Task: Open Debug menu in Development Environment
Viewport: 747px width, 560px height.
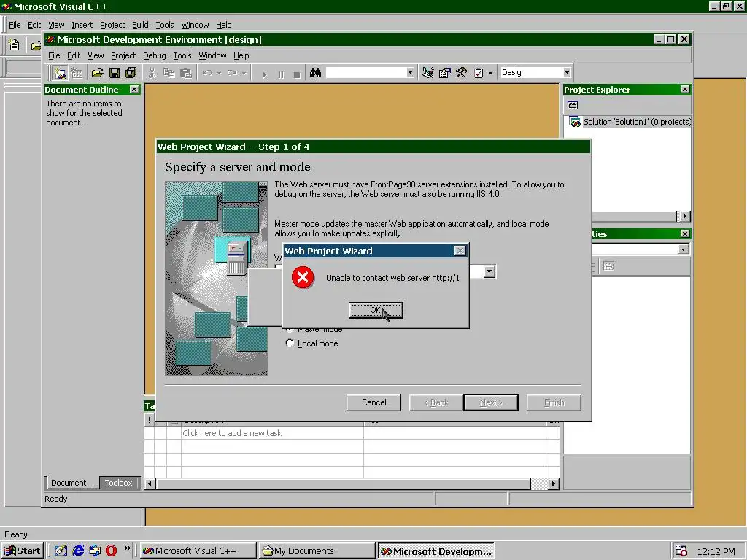Action: 155,55
